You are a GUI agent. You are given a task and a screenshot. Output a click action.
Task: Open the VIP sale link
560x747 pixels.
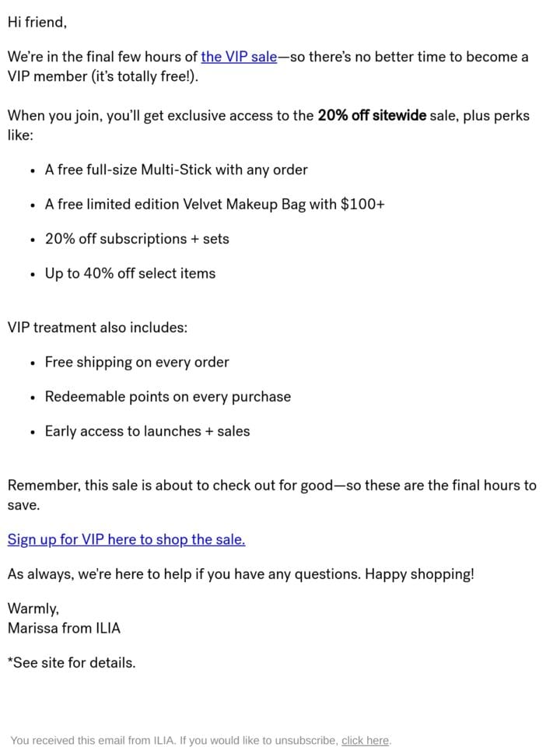coord(239,57)
